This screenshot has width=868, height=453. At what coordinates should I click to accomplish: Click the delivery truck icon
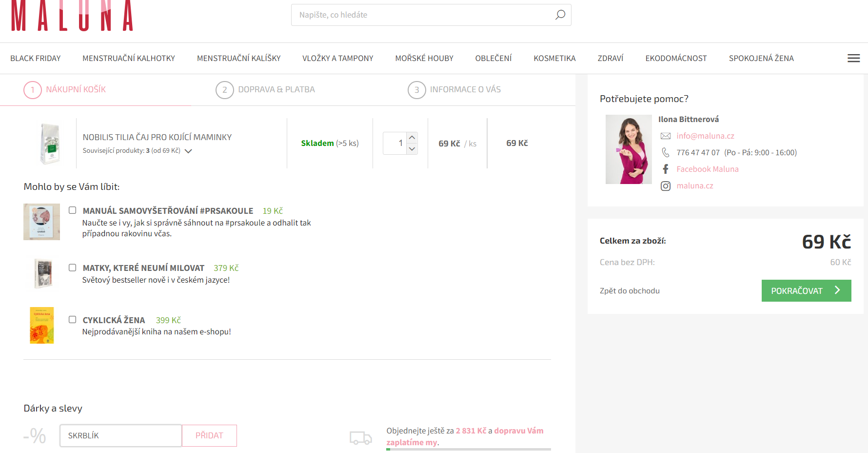point(361,437)
